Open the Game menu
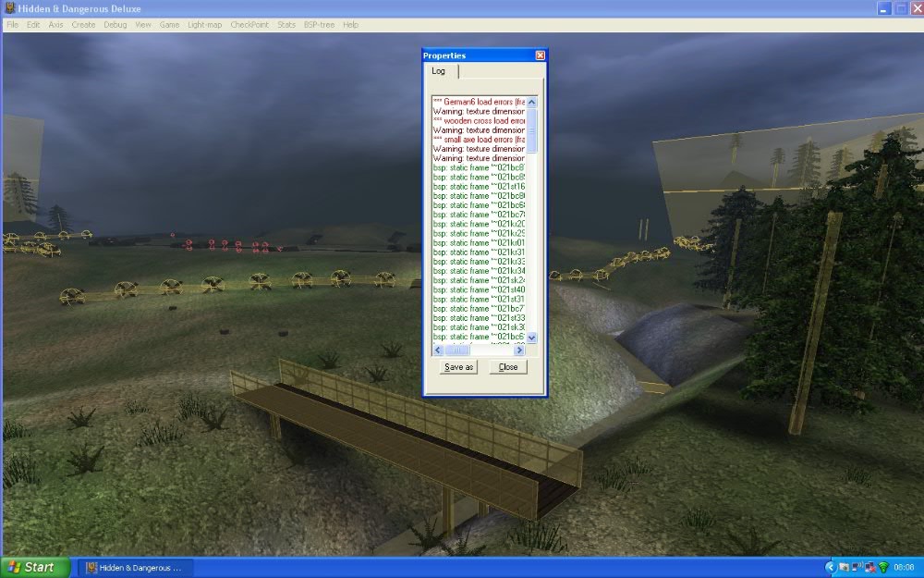This screenshot has width=924, height=578. pos(169,25)
